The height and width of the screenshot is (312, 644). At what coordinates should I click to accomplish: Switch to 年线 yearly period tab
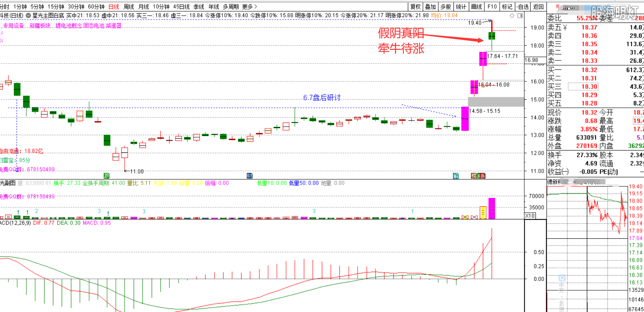click(214, 7)
